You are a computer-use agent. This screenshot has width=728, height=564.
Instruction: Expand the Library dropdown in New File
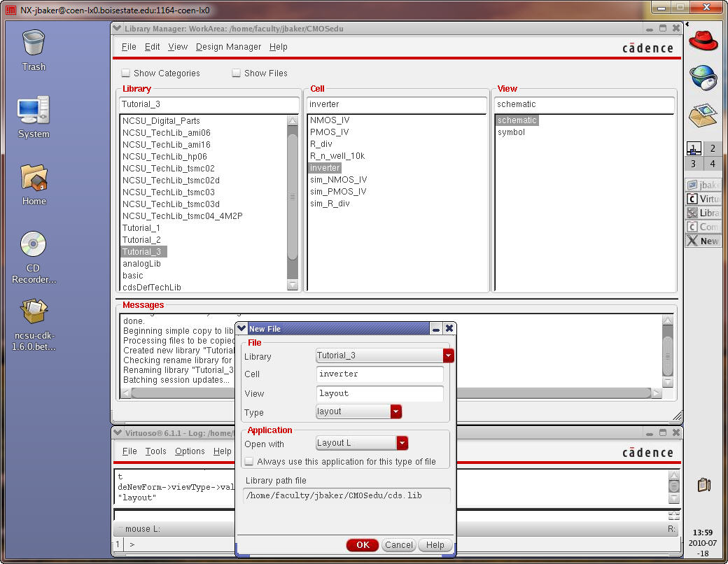pos(448,355)
